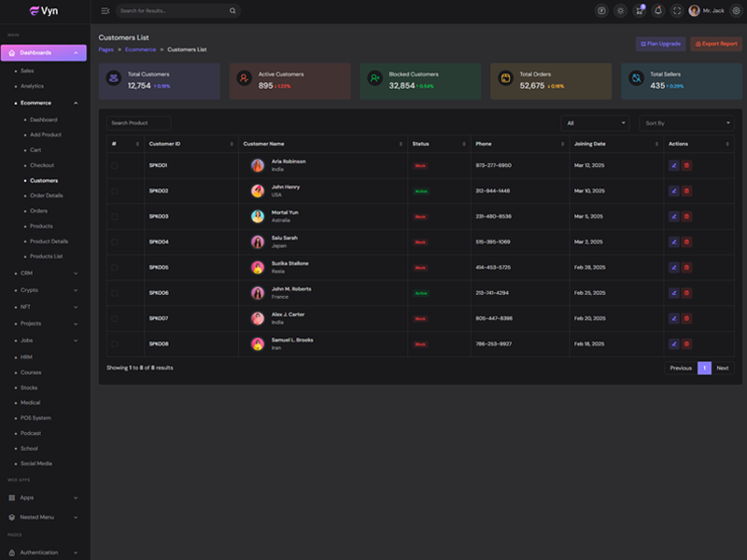Open the All filter dropdown
This screenshot has width=747, height=560.
coord(596,123)
